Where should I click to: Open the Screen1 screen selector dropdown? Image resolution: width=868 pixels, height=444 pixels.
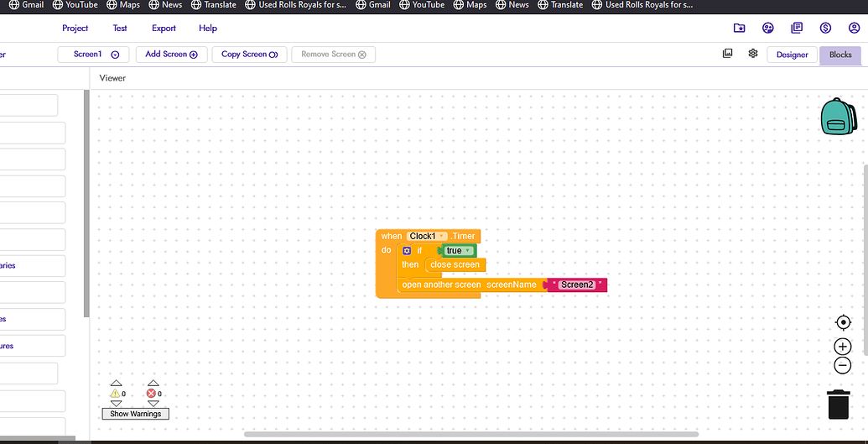[94, 55]
